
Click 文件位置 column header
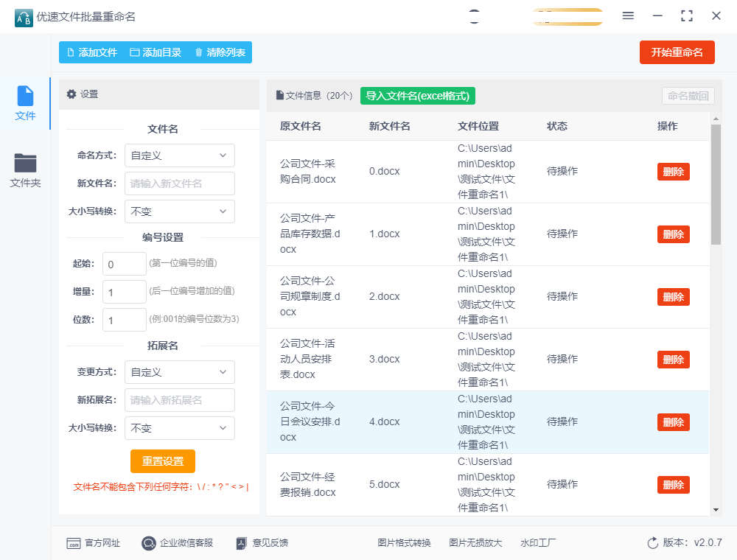[x=478, y=126]
